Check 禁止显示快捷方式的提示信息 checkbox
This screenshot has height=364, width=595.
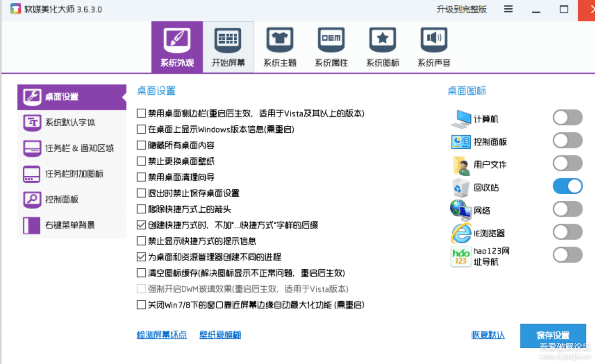[x=141, y=241]
